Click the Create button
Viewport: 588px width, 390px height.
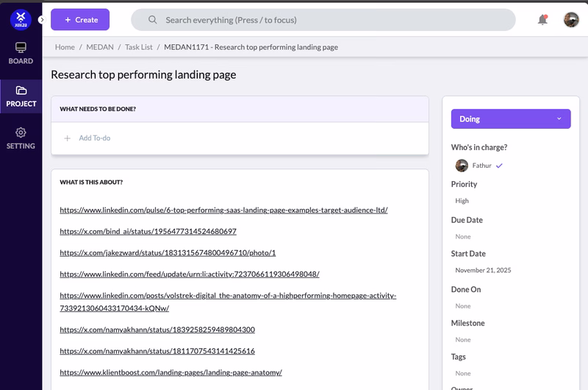pos(80,20)
